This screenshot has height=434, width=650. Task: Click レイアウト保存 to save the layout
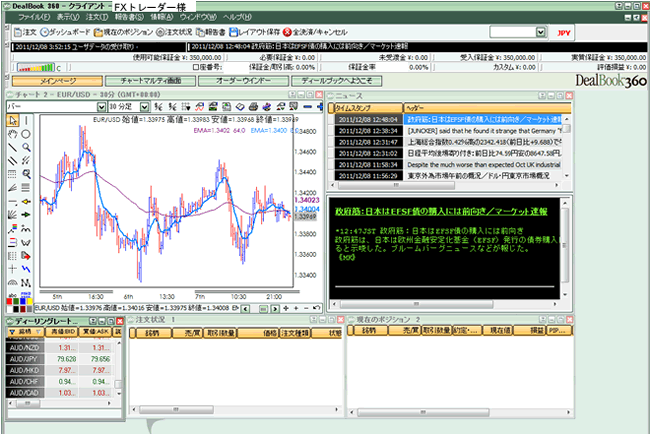click(x=255, y=32)
